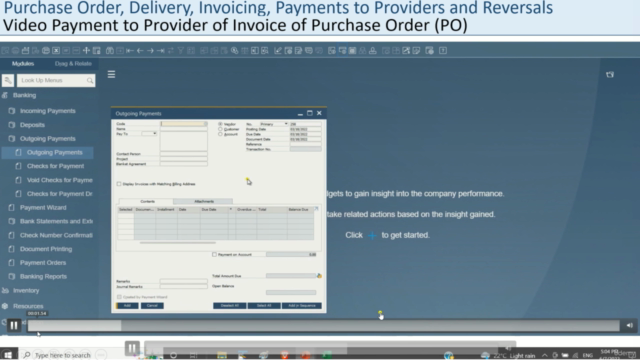Seek on the video progress bar
Screen dimensions: 640x360
coord(323,325)
